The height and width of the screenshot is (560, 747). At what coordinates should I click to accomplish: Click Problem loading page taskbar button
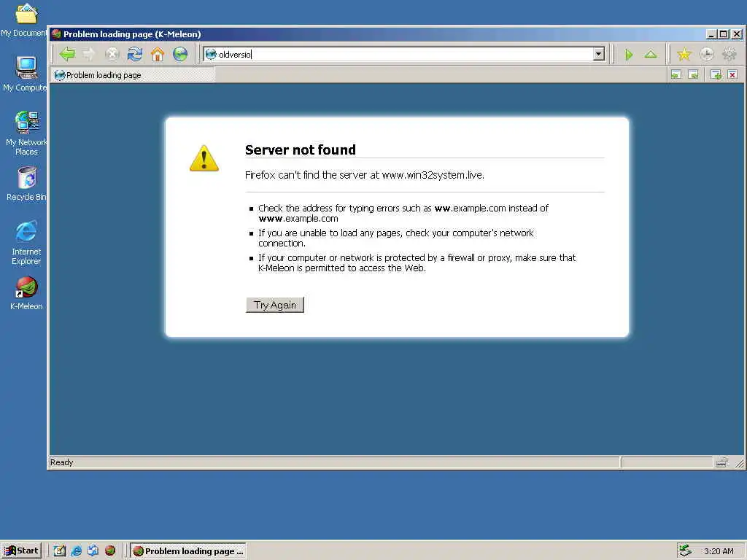coord(188,551)
